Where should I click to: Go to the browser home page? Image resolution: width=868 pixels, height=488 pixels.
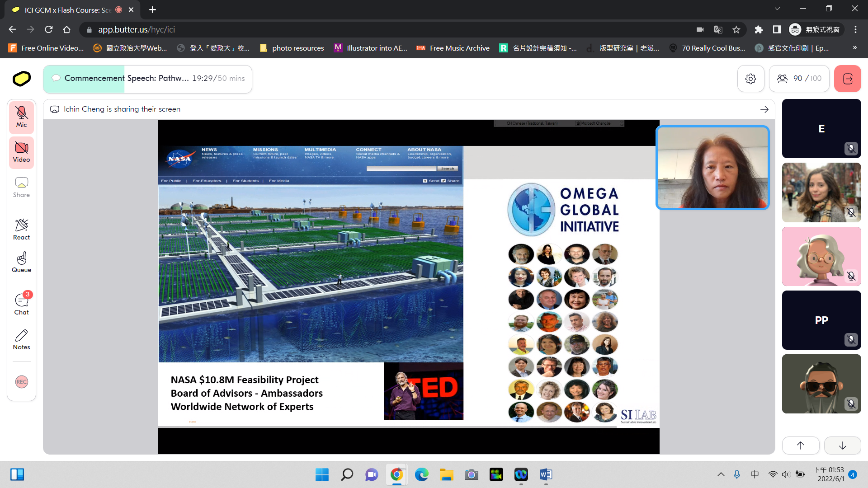coord(67,29)
